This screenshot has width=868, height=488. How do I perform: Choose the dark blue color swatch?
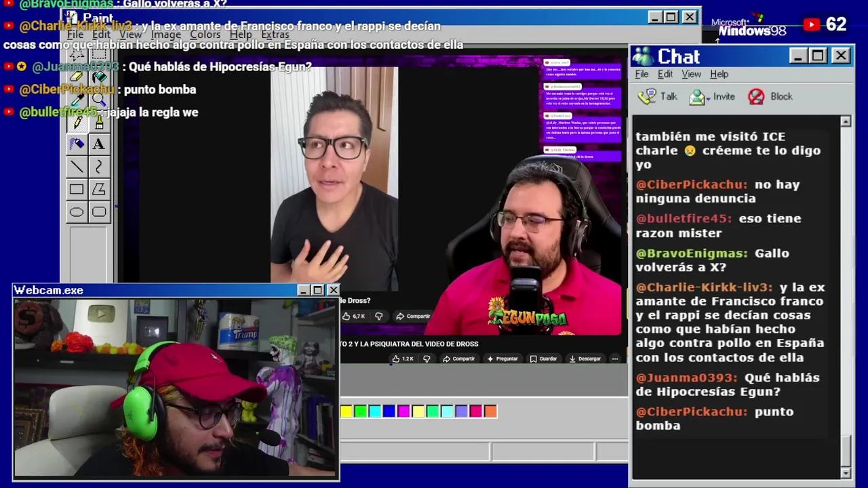coord(389,411)
